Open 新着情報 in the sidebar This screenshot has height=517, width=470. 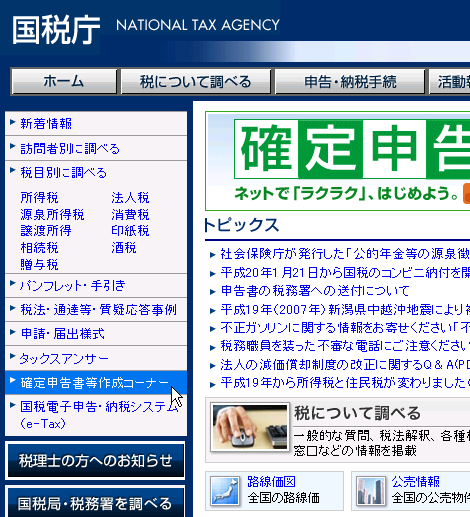(x=46, y=124)
